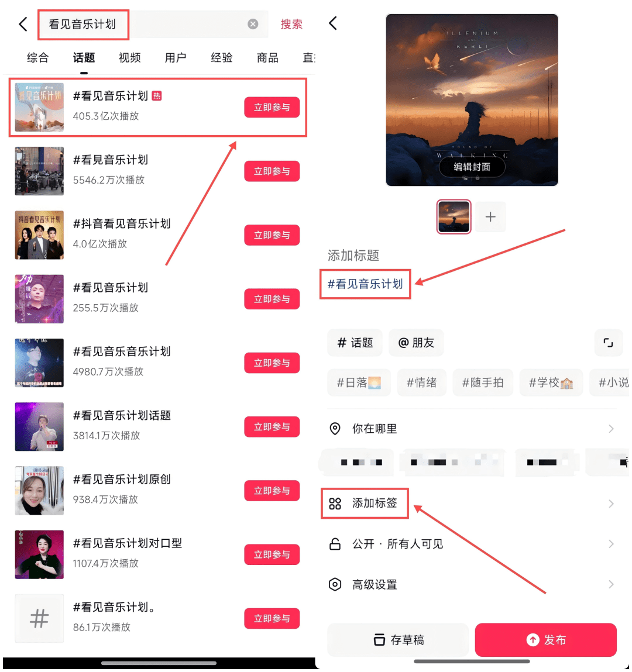Switch to the 视频 tab

(x=129, y=58)
